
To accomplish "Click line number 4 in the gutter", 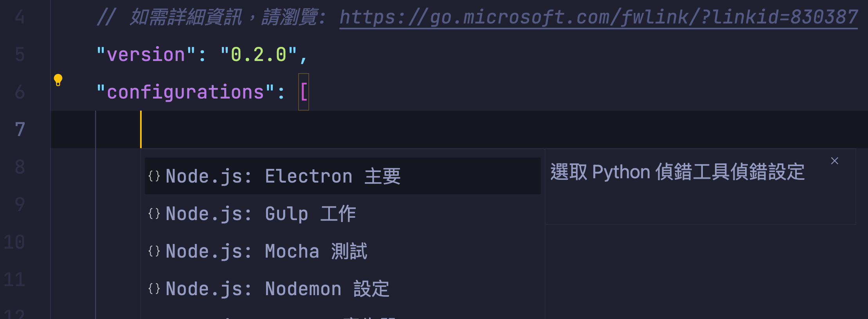I will 20,17.
